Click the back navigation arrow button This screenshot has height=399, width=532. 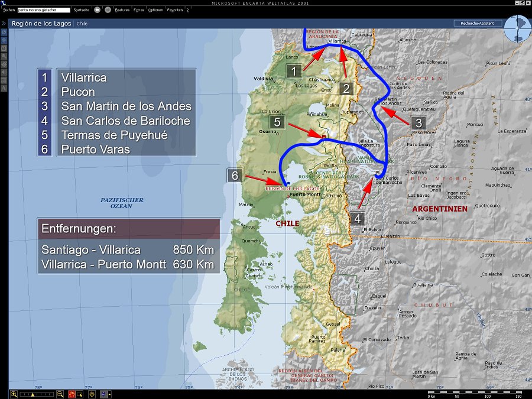pyautogui.click(x=97, y=10)
